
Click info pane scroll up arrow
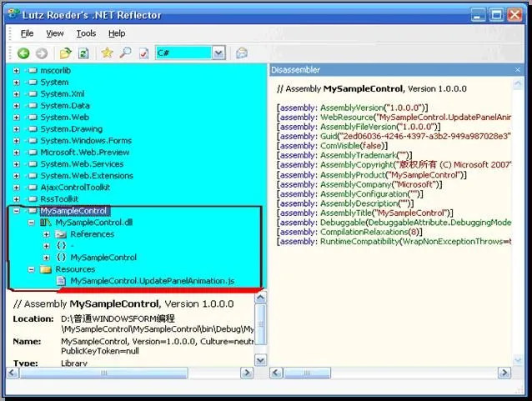[260, 298]
